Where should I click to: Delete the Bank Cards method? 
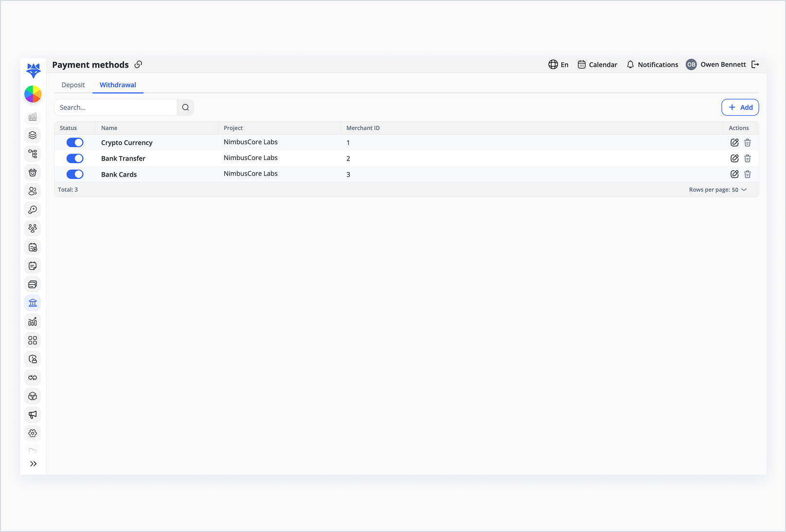[748, 174]
